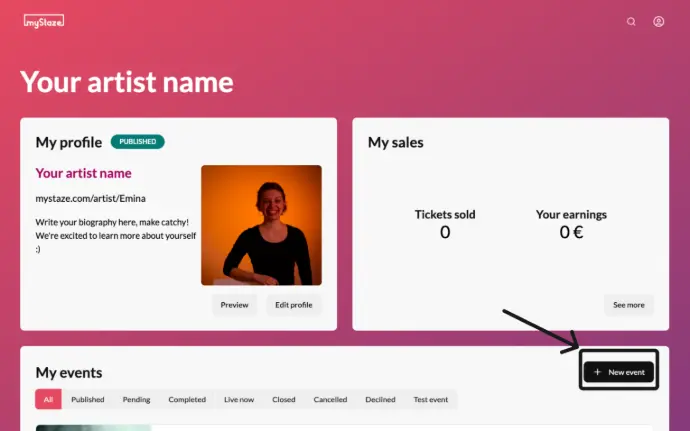Click the pink Your artist name link
The image size is (690, 431).
(x=83, y=174)
